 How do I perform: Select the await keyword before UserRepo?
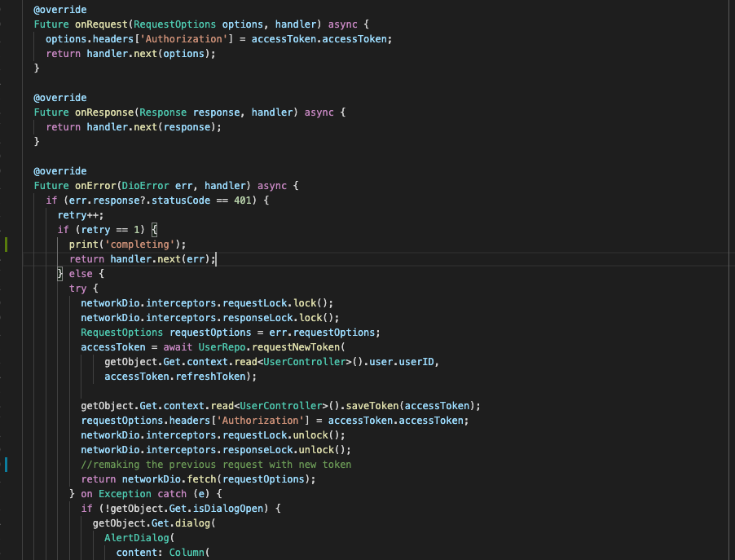[179, 346]
